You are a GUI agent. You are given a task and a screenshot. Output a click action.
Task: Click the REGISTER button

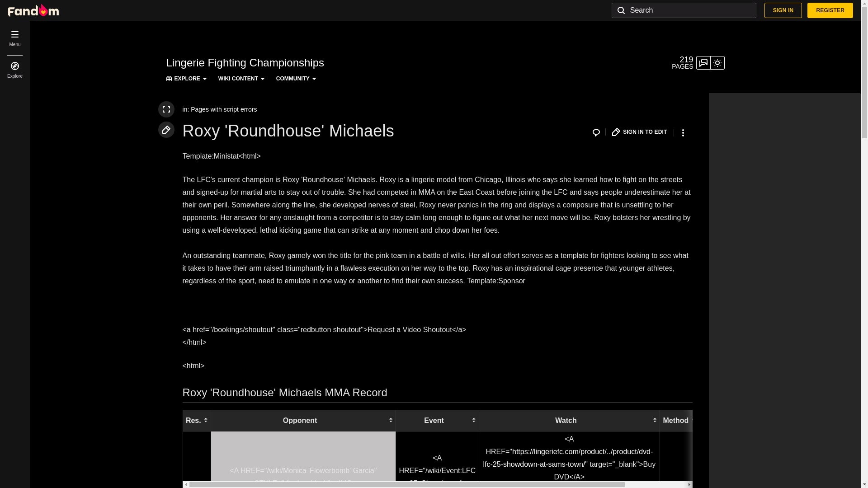(830, 10)
